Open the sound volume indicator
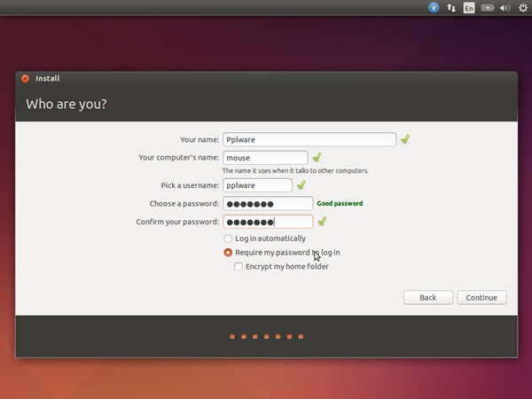The image size is (532, 399). tap(505, 8)
